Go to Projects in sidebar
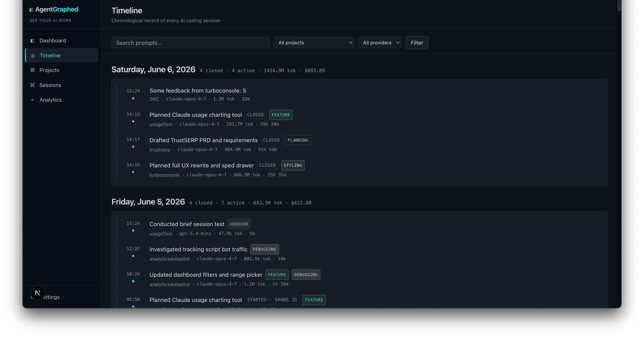This screenshot has width=644, height=338. click(x=62, y=70)
